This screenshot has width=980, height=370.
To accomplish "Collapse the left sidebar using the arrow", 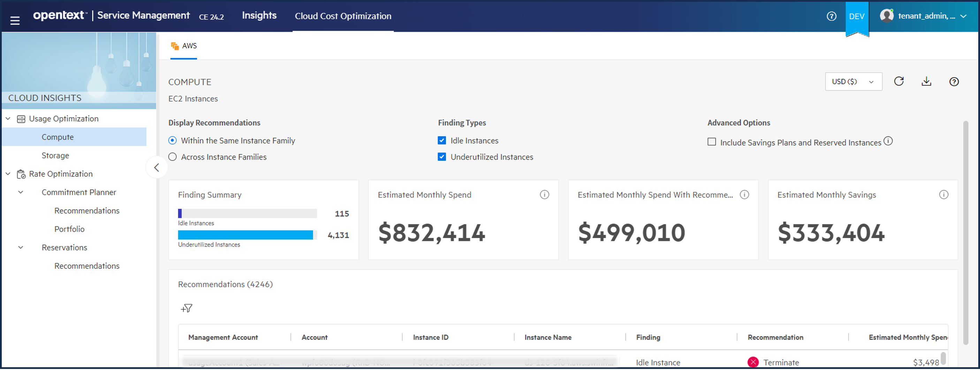I will tap(156, 167).
